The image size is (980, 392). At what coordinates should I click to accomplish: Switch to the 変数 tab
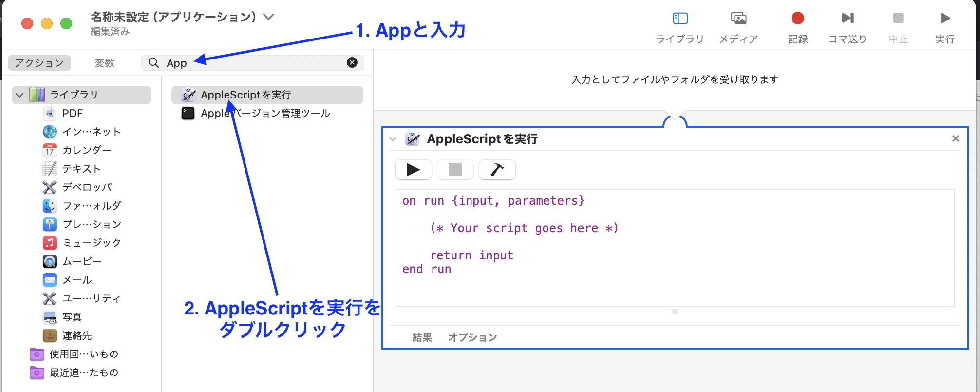105,63
